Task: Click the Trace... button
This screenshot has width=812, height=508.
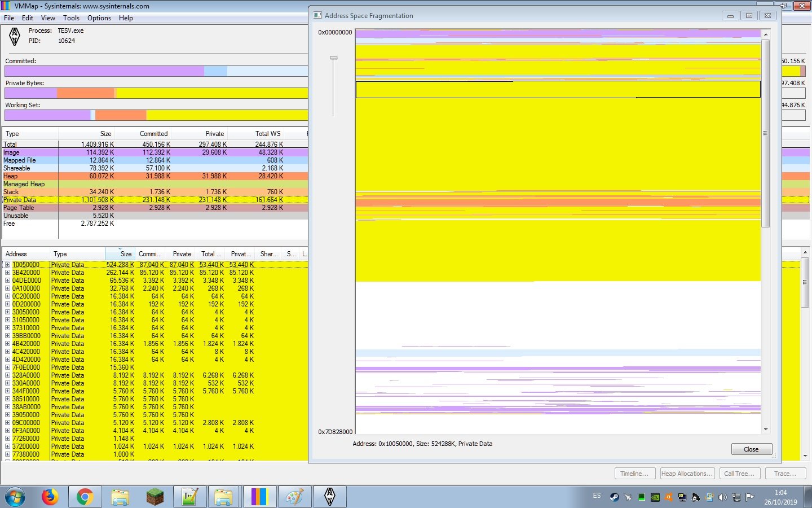Action: (785, 474)
